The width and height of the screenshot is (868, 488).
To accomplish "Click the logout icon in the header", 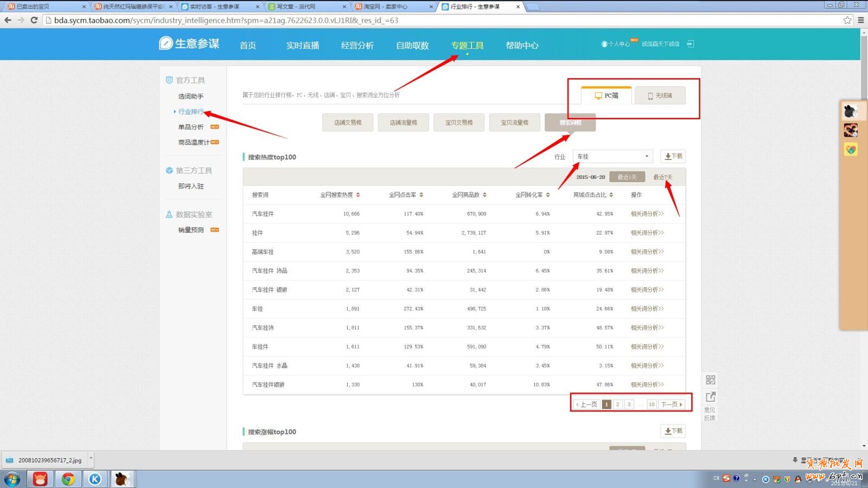I will [690, 44].
